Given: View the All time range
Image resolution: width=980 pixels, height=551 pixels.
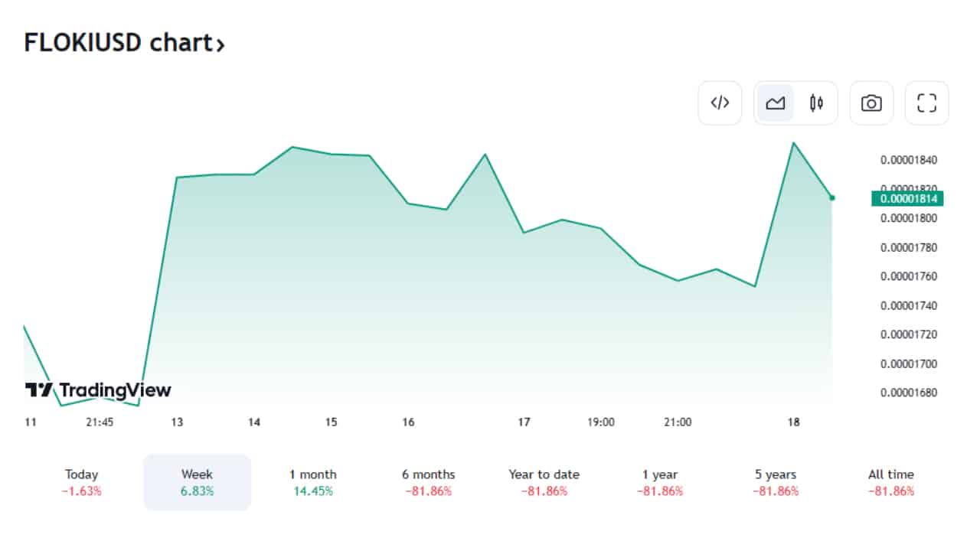Looking at the screenshot, I should tap(890, 482).
